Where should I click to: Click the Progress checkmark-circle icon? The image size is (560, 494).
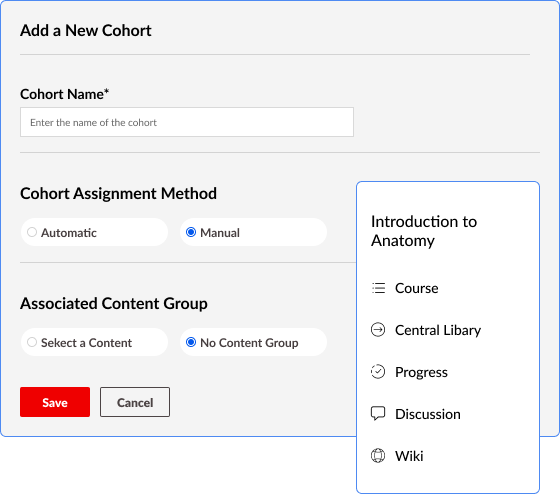click(x=378, y=371)
